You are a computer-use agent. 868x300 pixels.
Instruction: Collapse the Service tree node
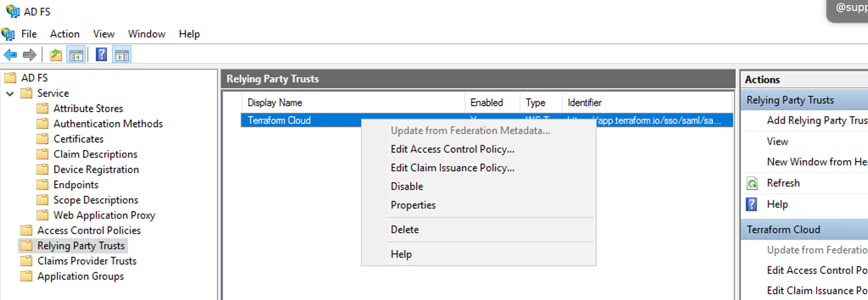click(10, 94)
